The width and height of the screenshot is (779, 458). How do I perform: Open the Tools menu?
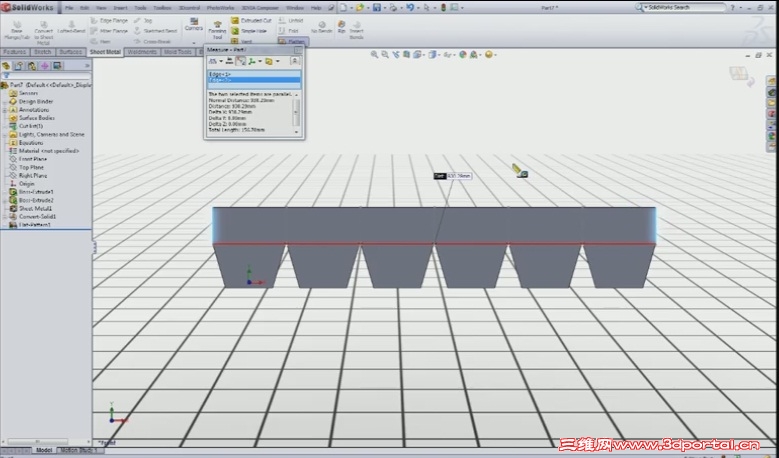click(x=141, y=8)
